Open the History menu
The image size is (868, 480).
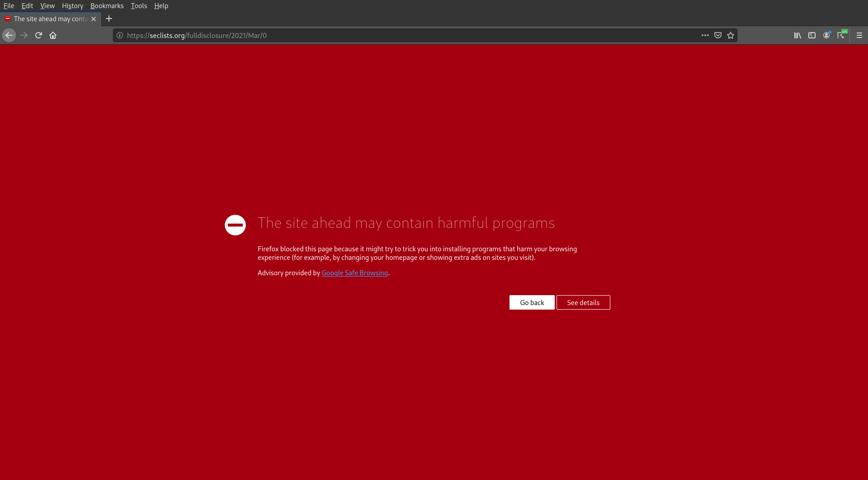coord(73,5)
